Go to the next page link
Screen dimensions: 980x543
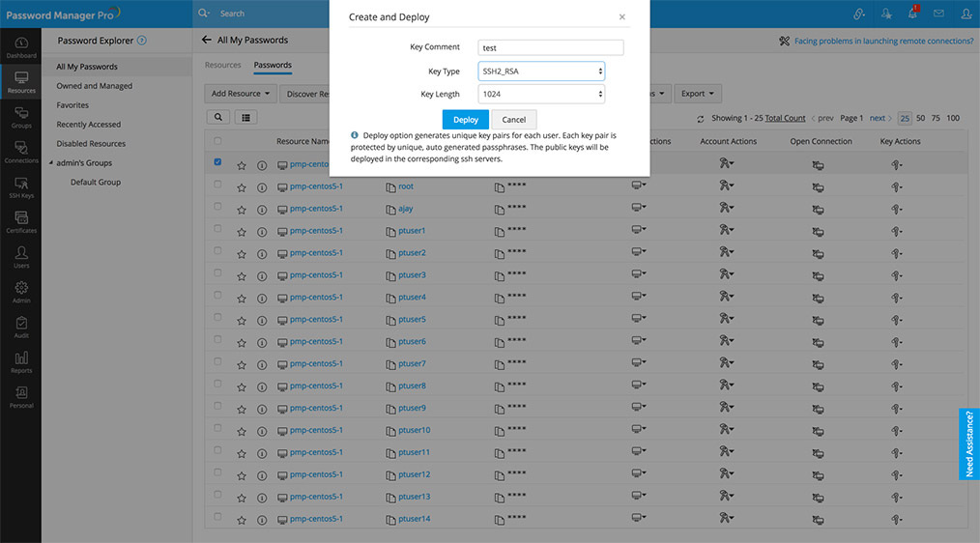point(878,118)
